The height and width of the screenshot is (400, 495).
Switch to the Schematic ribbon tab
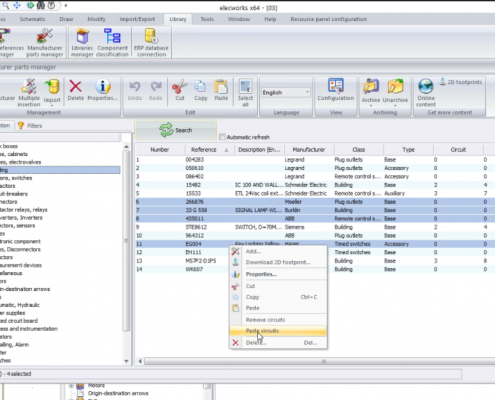32,19
